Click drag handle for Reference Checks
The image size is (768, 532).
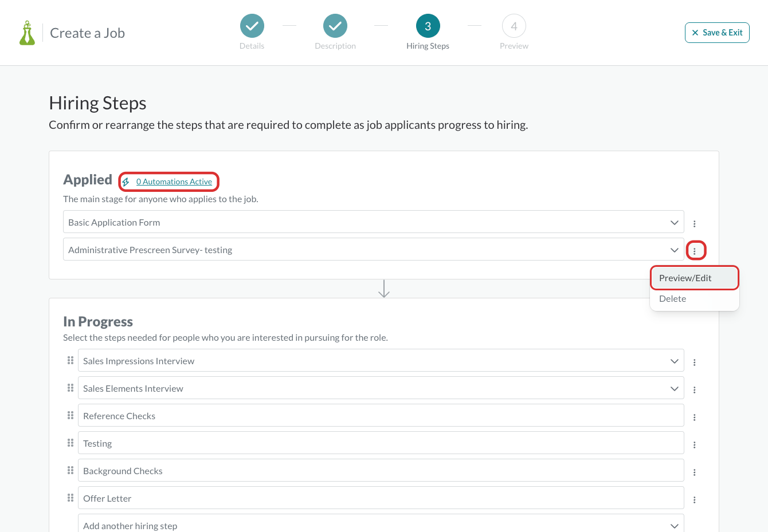pos(70,415)
